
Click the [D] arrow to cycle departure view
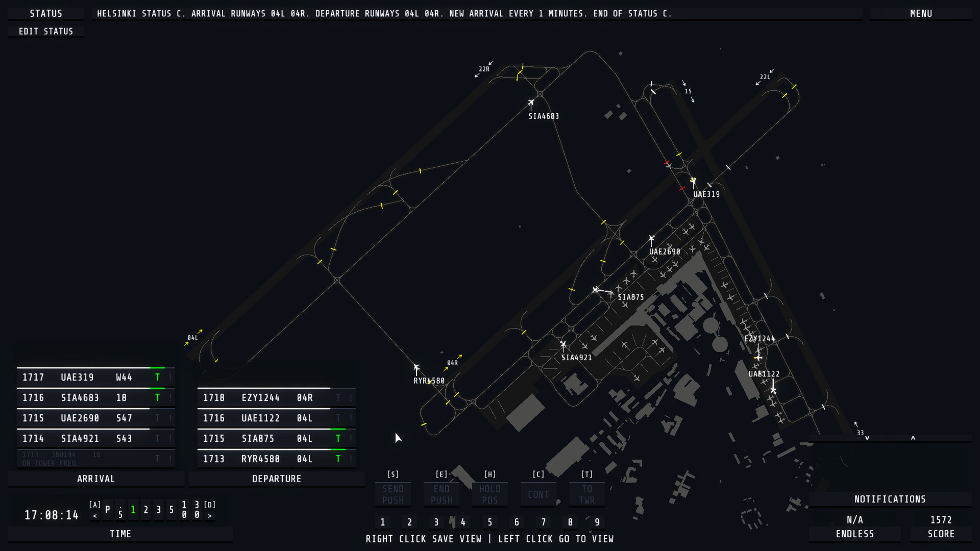click(x=210, y=515)
